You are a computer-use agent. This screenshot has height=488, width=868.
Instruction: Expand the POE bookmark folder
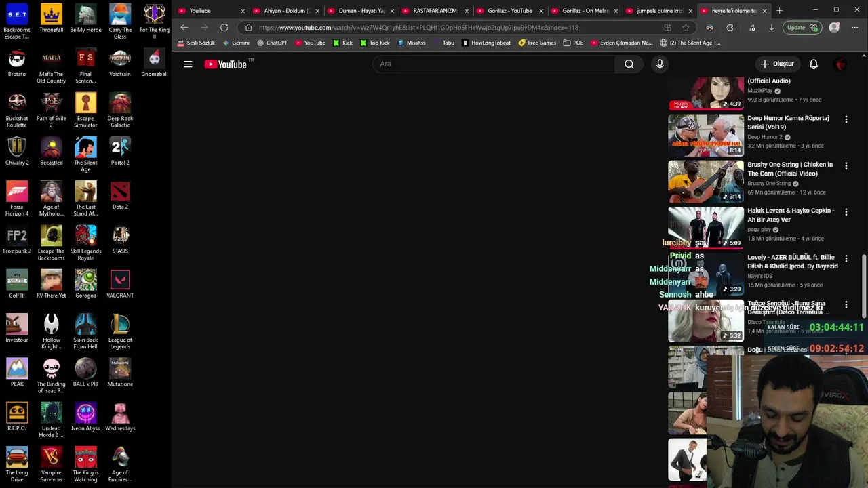[573, 43]
